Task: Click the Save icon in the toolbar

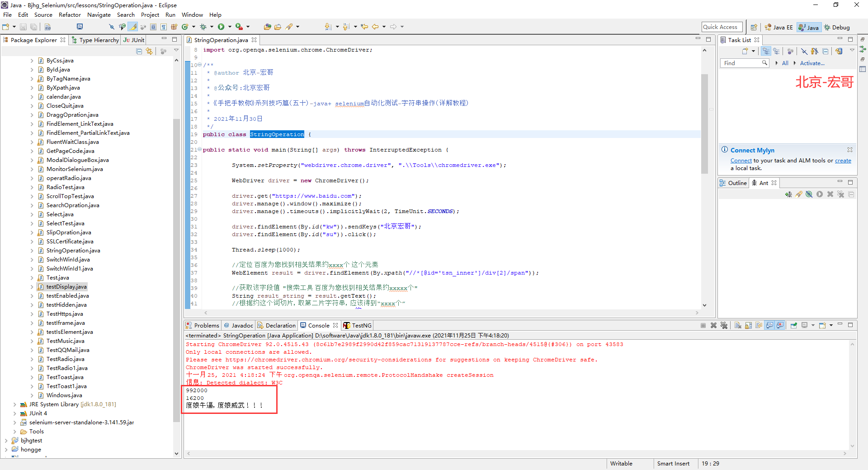Action: point(23,27)
